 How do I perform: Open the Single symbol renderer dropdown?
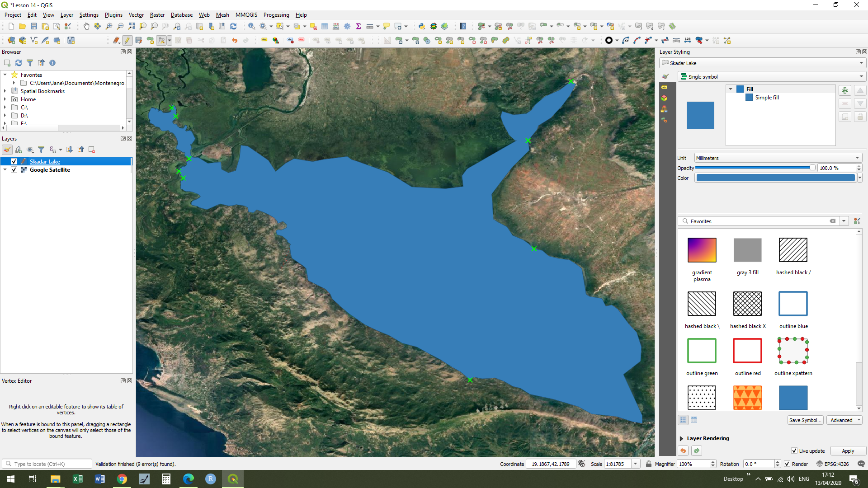(x=772, y=77)
